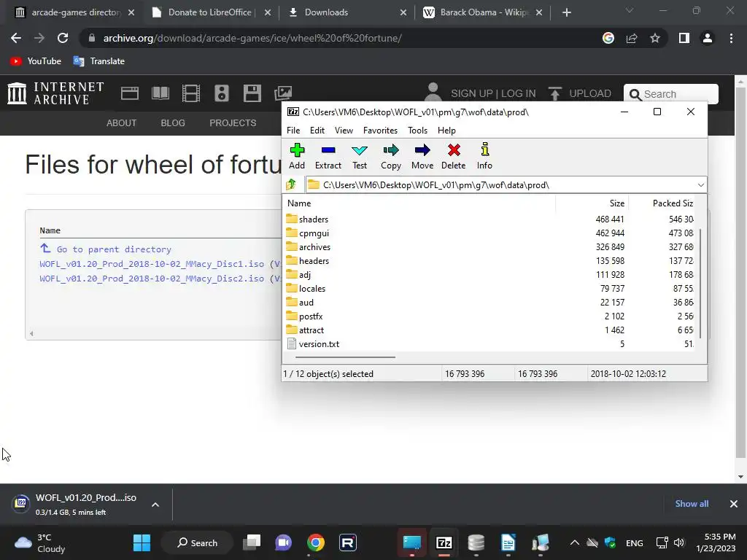Open a new browser tab

pyautogui.click(x=566, y=12)
